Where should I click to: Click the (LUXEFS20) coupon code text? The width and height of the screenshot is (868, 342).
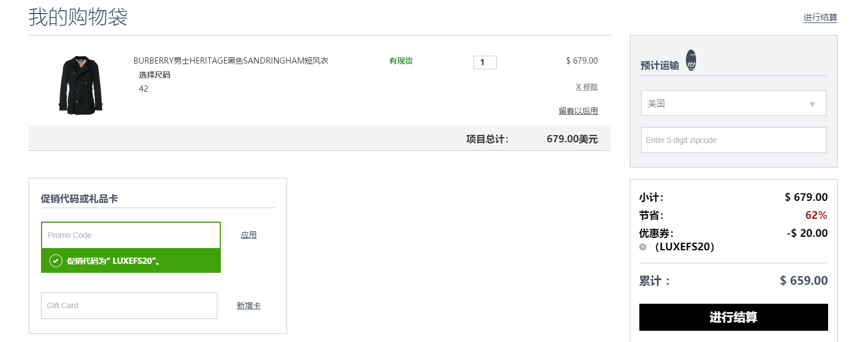tap(684, 247)
